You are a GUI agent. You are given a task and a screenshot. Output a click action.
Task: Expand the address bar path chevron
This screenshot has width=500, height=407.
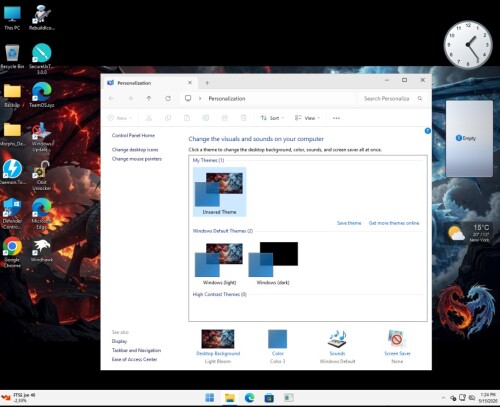coord(200,98)
